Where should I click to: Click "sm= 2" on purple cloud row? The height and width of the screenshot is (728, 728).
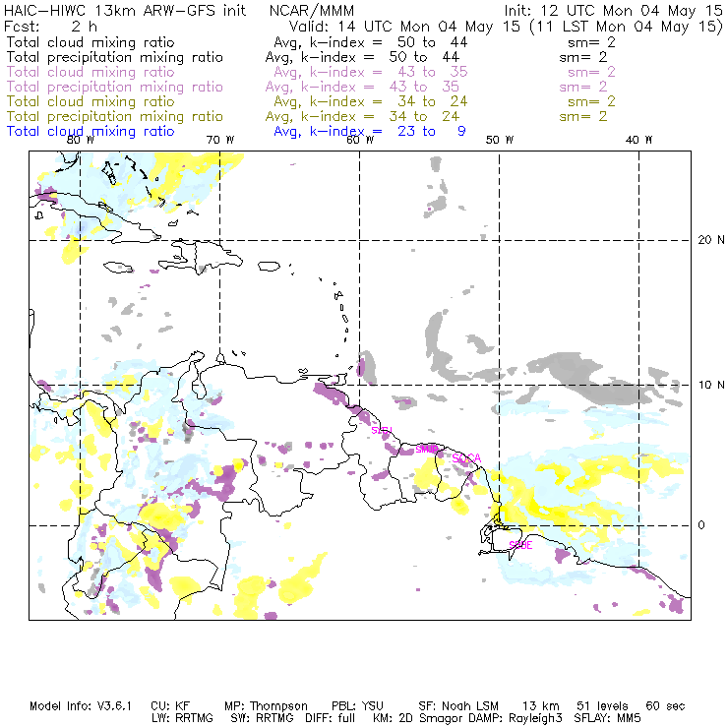pos(591,72)
